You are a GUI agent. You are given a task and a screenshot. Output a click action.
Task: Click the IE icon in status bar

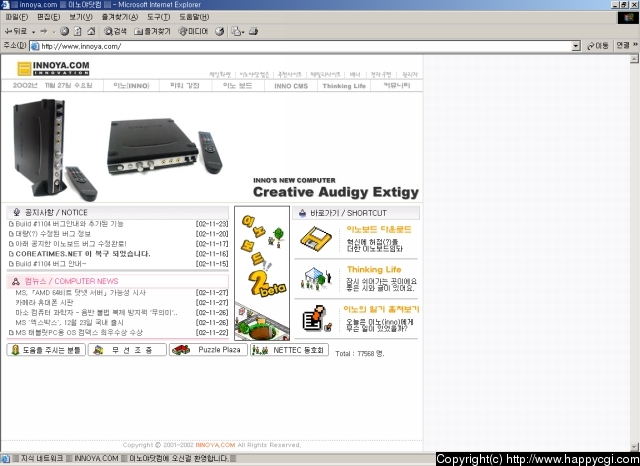point(5,459)
